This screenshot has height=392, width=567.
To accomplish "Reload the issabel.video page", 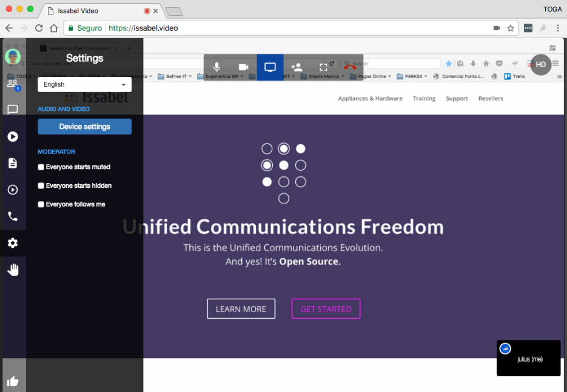I will click(39, 28).
